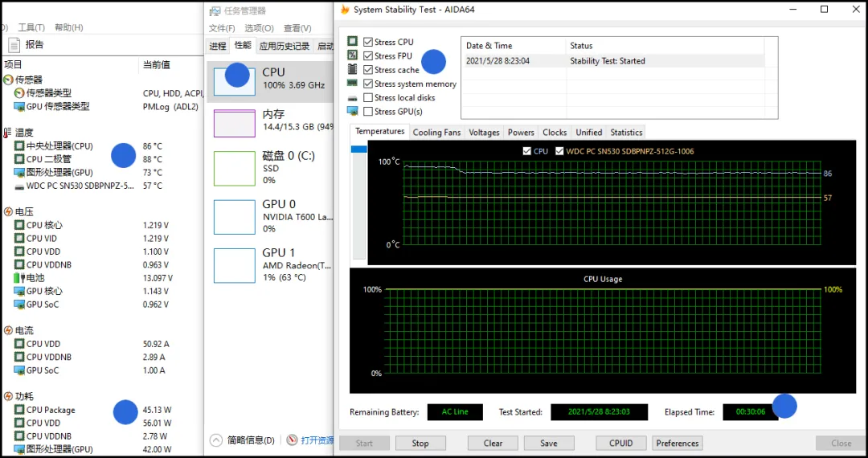Click the drive icon beside WDC PC SN530 sensor row
Screen dimensions: 868x458
point(19,186)
